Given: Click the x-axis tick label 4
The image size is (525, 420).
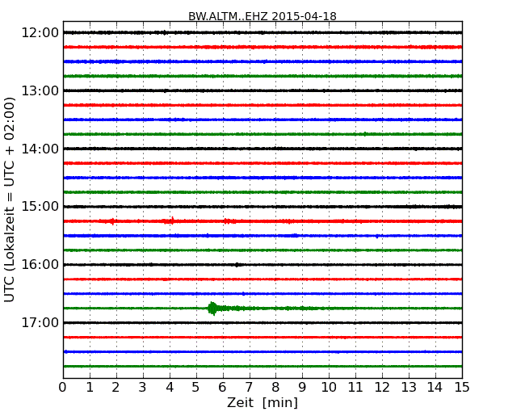Looking at the screenshot, I should click(170, 388).
